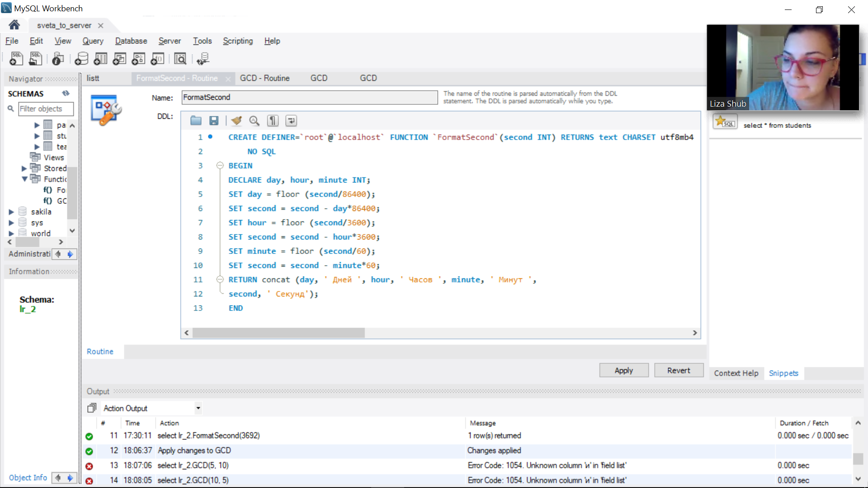Select output row 'Apply changes to GCD'
Image resolution: width=868 pixels, height=488 pixels.
(x=467, y=450)
